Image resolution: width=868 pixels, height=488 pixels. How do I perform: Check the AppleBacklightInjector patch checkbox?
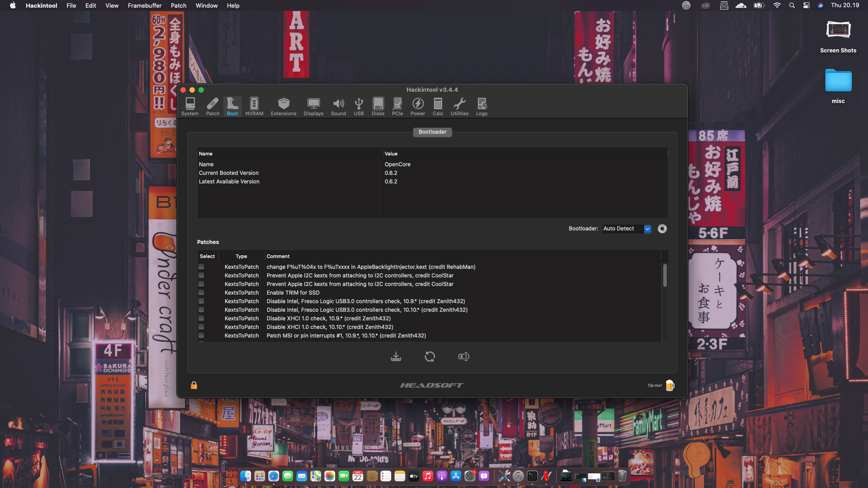pyautogui.click(x=201, y=267)
